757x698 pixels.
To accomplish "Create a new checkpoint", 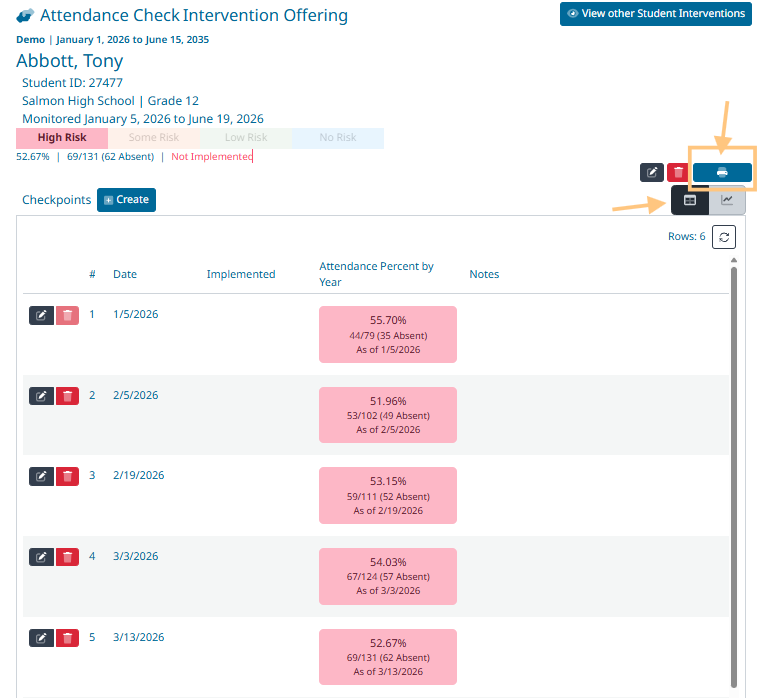I will [x=126, y=200].
